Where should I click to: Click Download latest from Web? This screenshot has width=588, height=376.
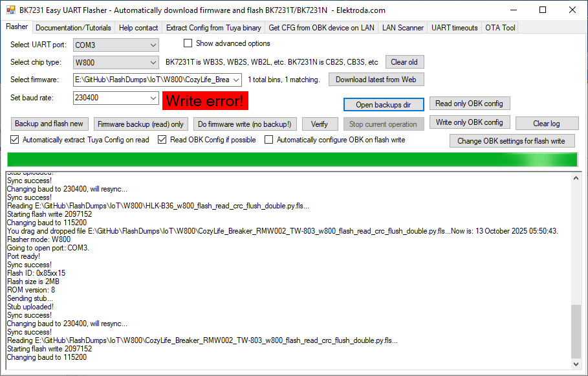pyautogui.click(x=376, y=80)
